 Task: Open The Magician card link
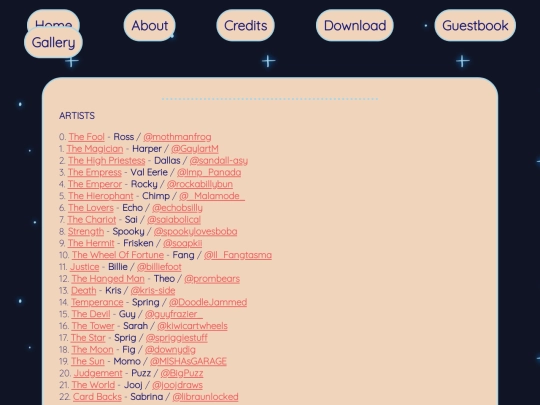tap(95, 149)
